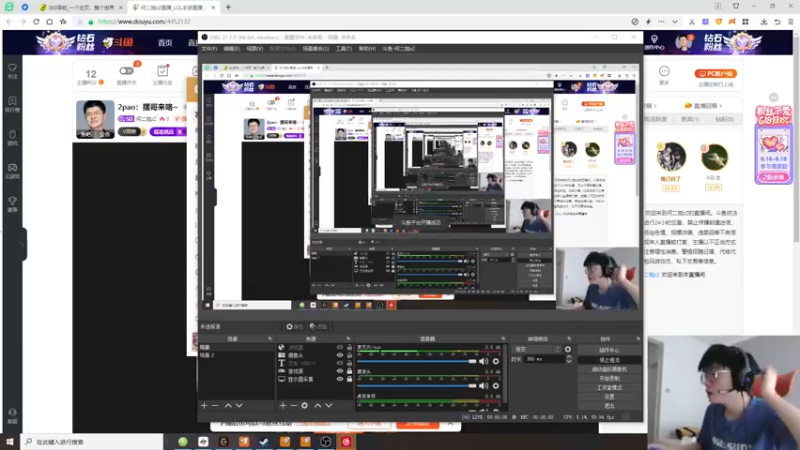Click 开始录制 button in OBS controls
Image resolution: width=800 pixels, height=450 pixels.
609,379
